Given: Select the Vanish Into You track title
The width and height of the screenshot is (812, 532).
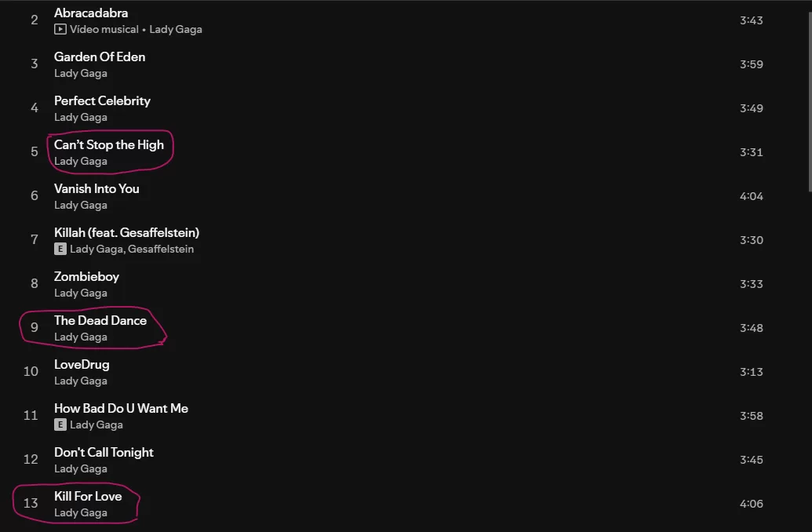Looking at the screenshot, I should click(x=96, y=188).
